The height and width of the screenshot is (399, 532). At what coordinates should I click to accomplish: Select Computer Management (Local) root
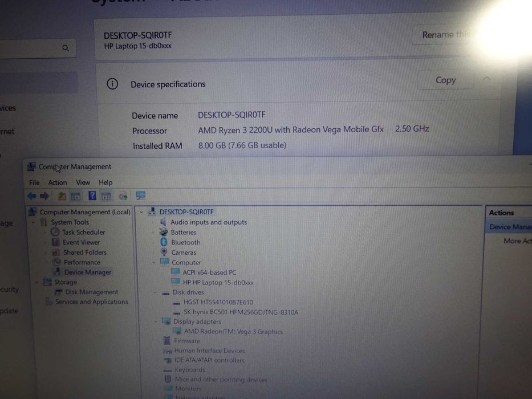(85, 212)
